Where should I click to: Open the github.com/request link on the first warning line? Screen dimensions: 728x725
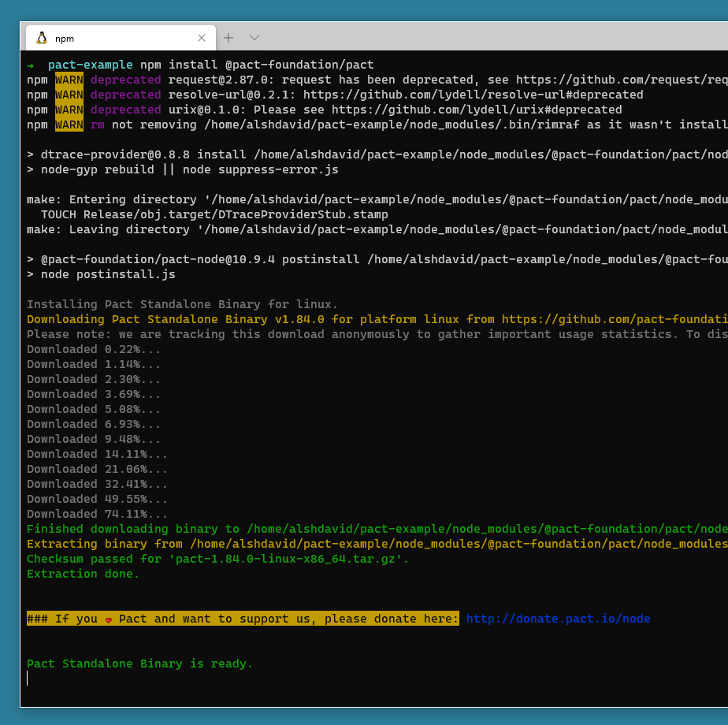(622, 80)
